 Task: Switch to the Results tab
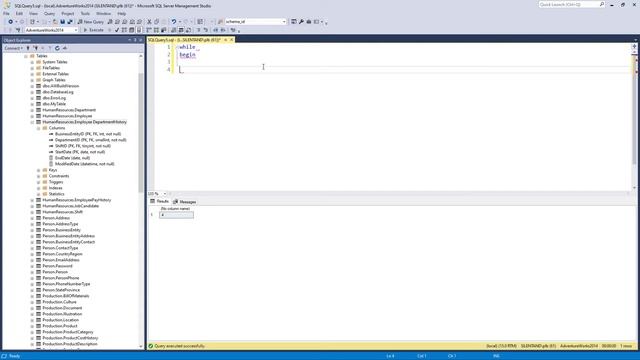coord(159,202)
